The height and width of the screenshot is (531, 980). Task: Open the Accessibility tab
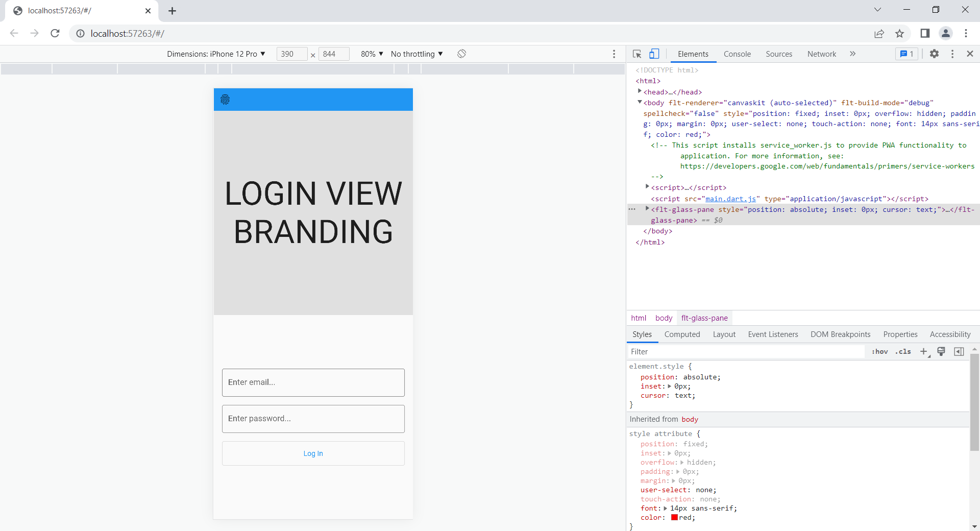pyautogui.click(x=950, y=334)
